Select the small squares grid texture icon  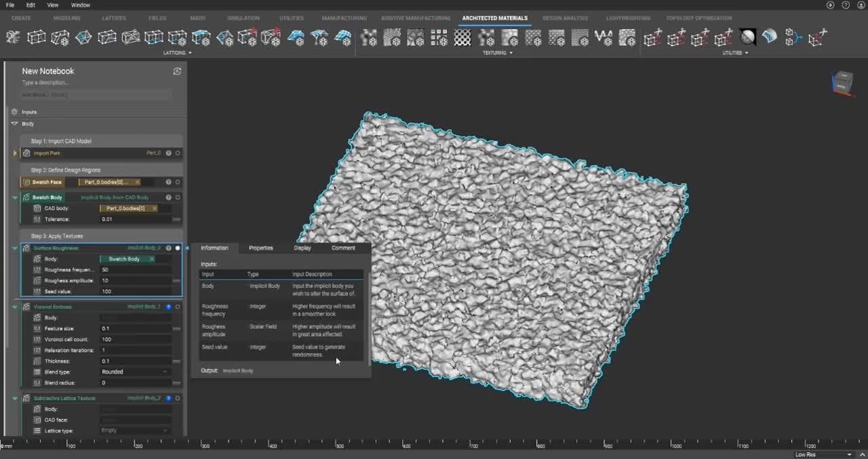(439, 37)
